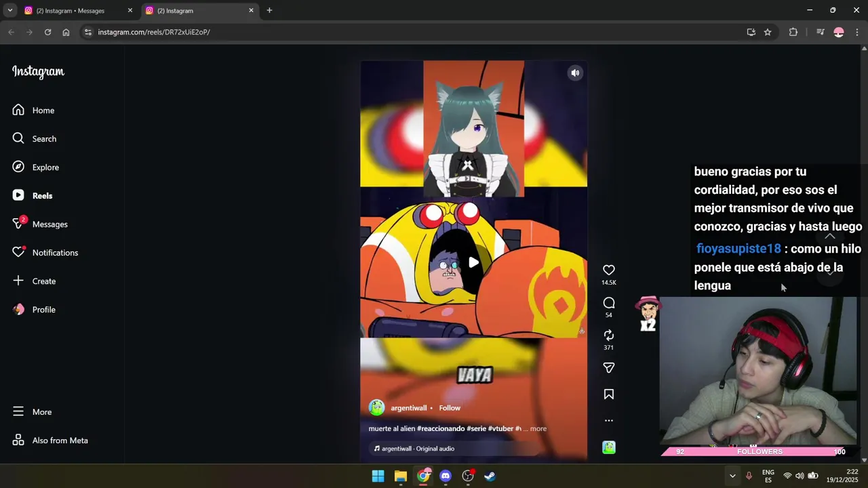This screenshot has width=868, height=488.
Task: Open hashtag #reaccionando in caption
Action: (x=441, y=428)
